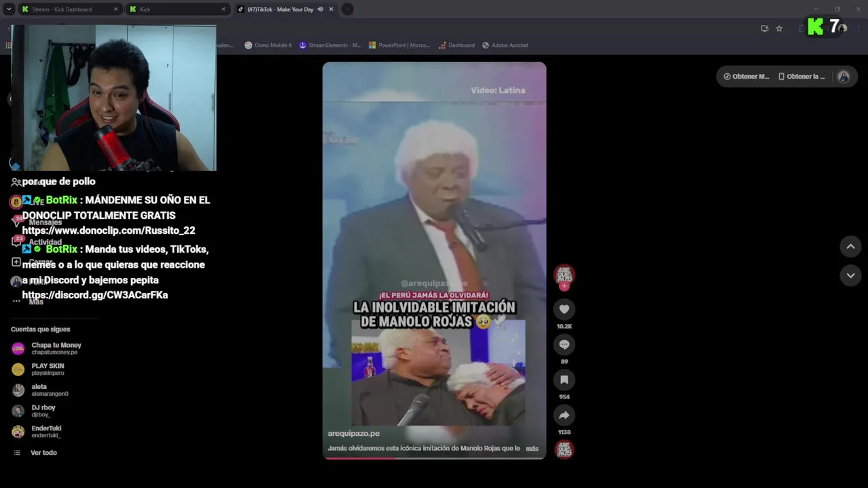Open the TikTok profile avatar in the top-right pill
Screen dimensions: 868x488
(844, 77)
